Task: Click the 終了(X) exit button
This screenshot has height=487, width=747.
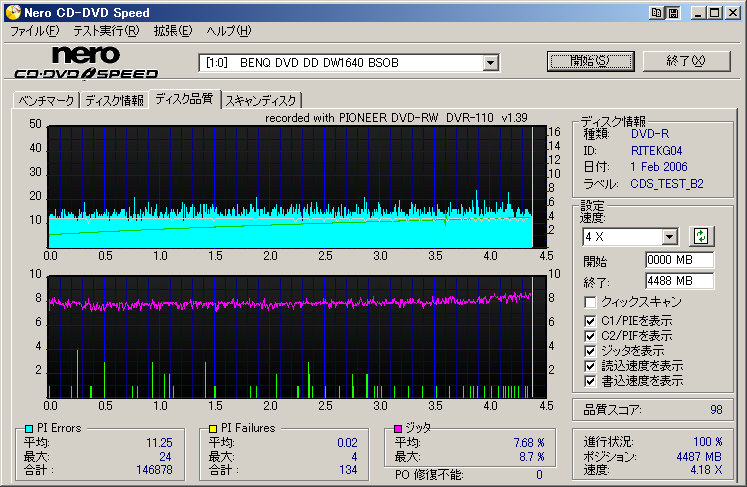Action: (x=686, y=61)
